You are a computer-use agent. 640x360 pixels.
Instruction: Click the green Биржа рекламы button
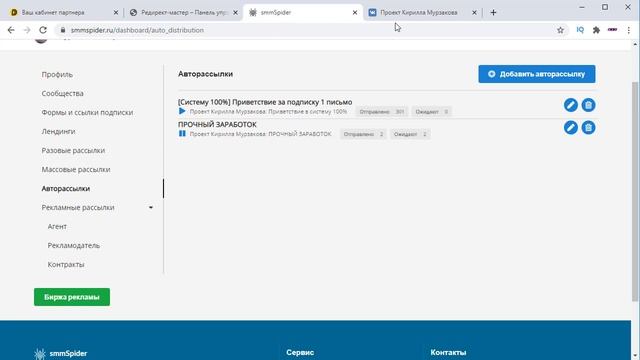pos(72,297)
